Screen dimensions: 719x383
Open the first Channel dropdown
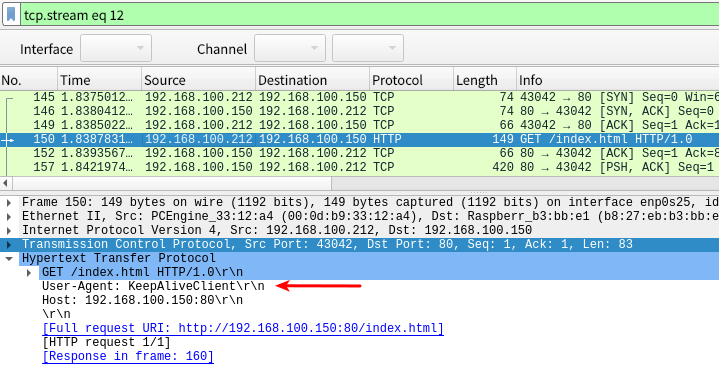[x=290, y=48]
